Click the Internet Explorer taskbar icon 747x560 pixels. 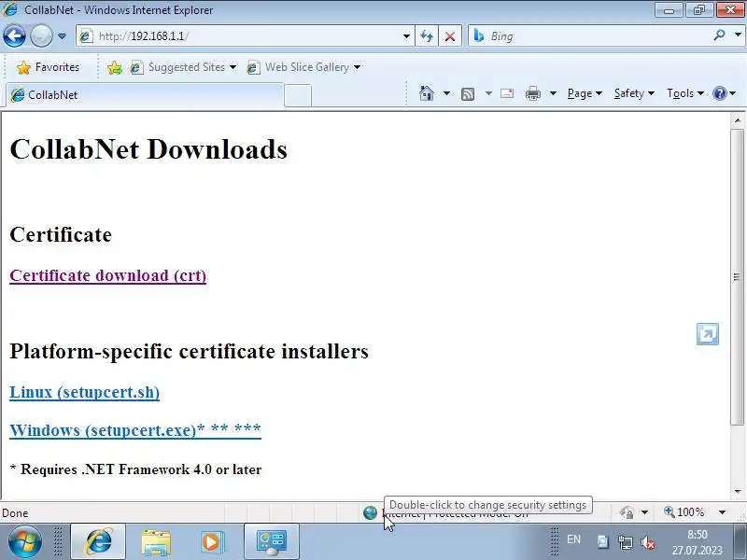(x=98, y=541)
